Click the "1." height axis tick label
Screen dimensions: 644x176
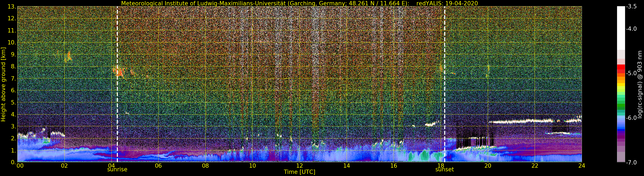[x=13, y=150]
